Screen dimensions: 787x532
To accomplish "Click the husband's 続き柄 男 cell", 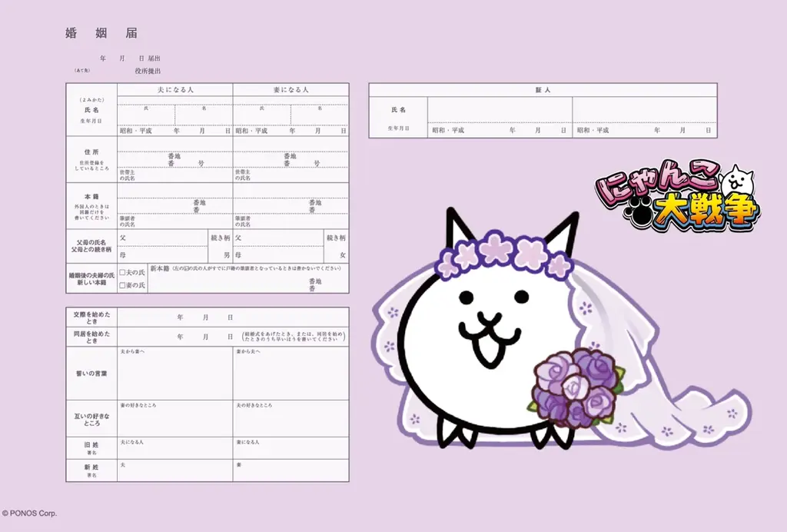I will pos(221,247).
